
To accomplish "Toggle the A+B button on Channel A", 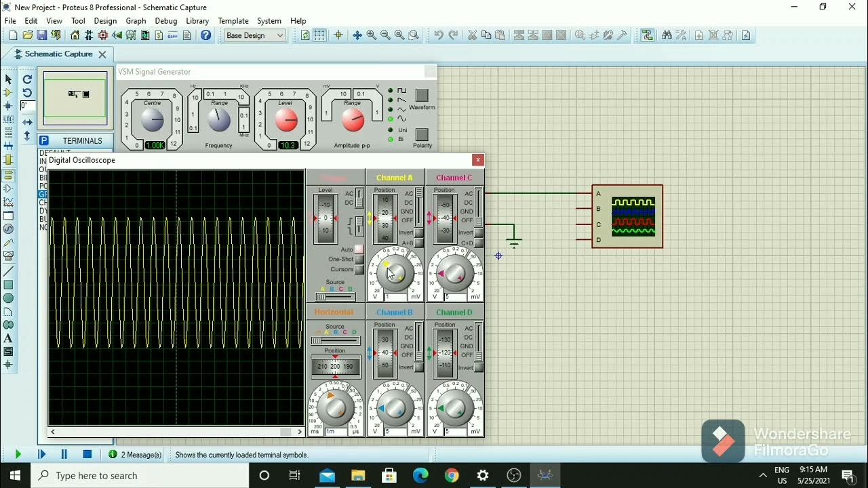I will tap(419, 243).
